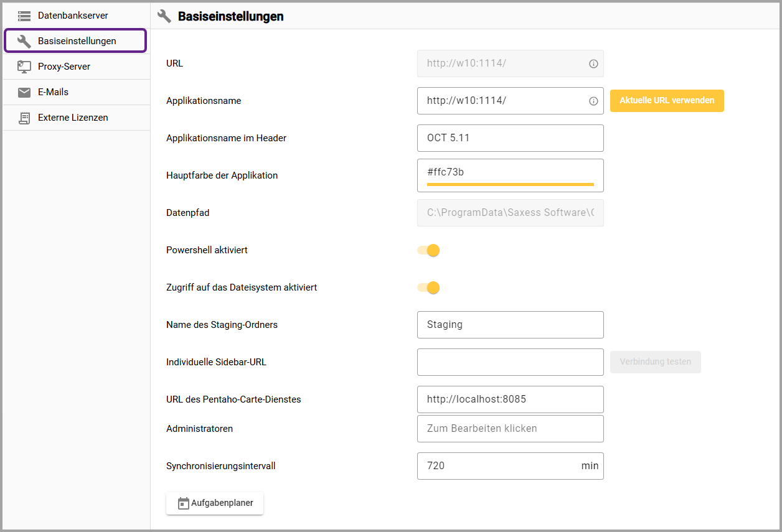Click the Proxy-Server monitor icon
The image size is (782, 532).
24,67
